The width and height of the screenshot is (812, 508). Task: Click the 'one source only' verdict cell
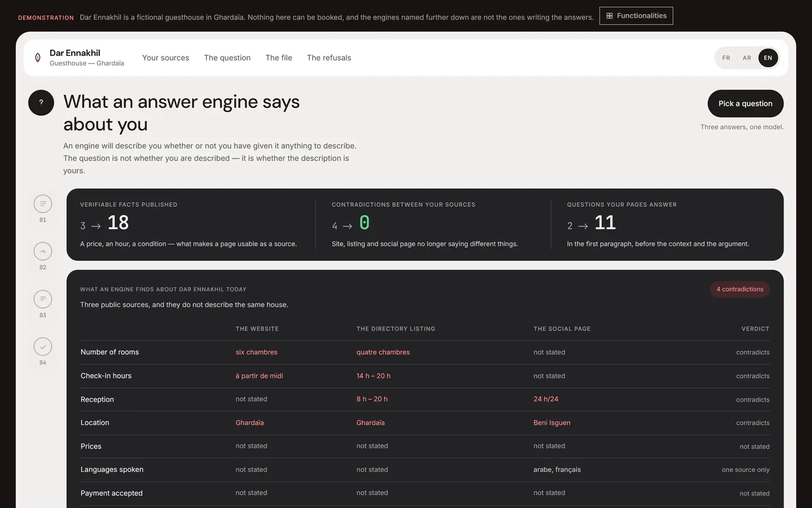746,470
